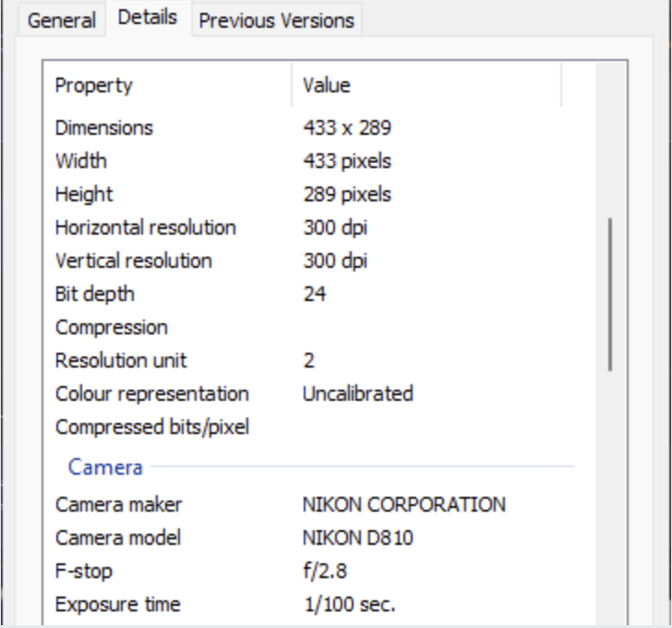The height and width of the screenshot is (628, 672).
Task: Click the Property column header
Action: click(x=93, y=86)
